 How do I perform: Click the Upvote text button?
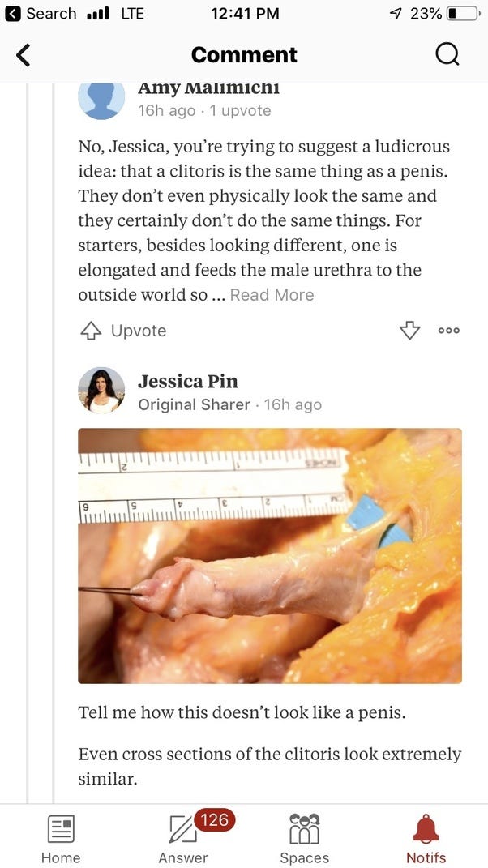(x=139, y=331)
